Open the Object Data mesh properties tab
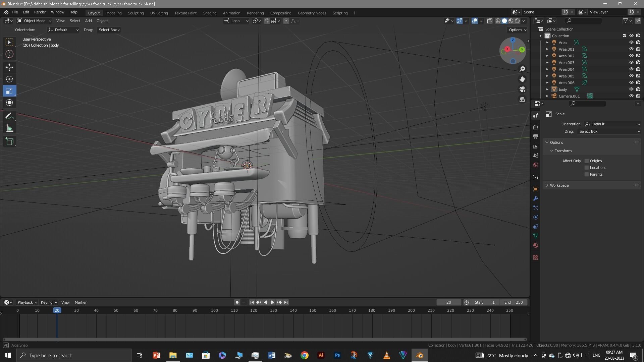This screenshot has width=644, height=362. [x=536, y=236]
